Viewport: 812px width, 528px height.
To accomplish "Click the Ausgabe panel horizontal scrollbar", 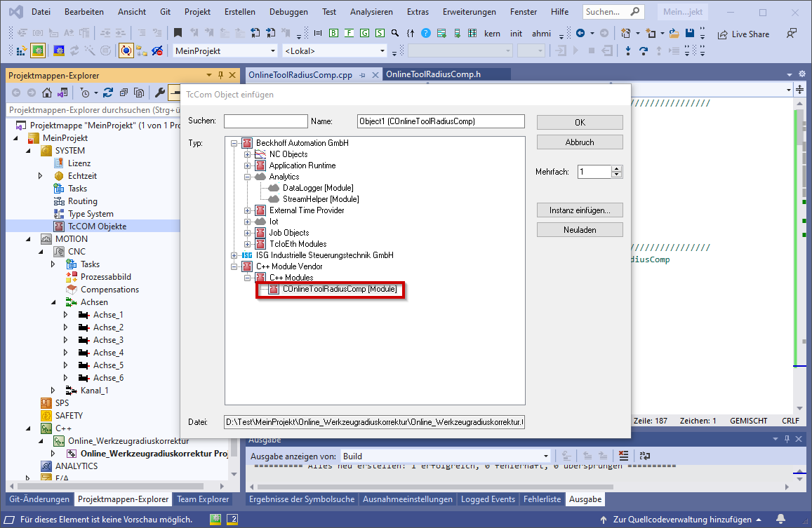I will tap(436, 487).
